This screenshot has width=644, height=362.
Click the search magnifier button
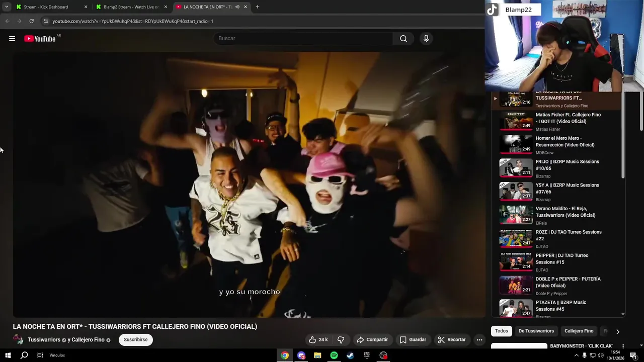click(x=404, y=39)
